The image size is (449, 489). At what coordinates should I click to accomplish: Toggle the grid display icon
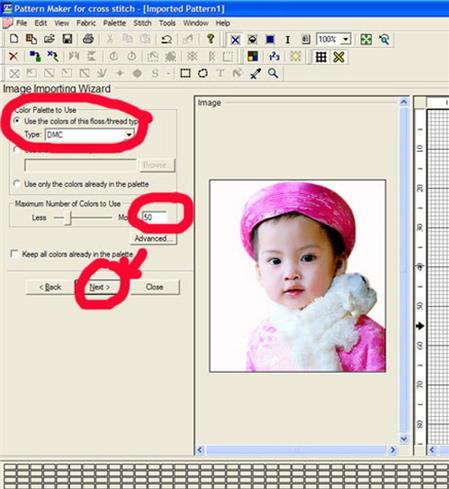coord(321,57)
